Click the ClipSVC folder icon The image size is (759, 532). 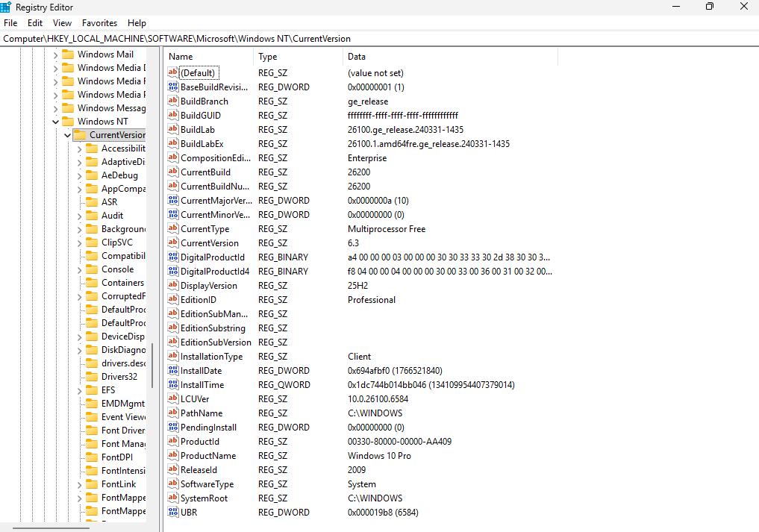(x=92, y=242)
